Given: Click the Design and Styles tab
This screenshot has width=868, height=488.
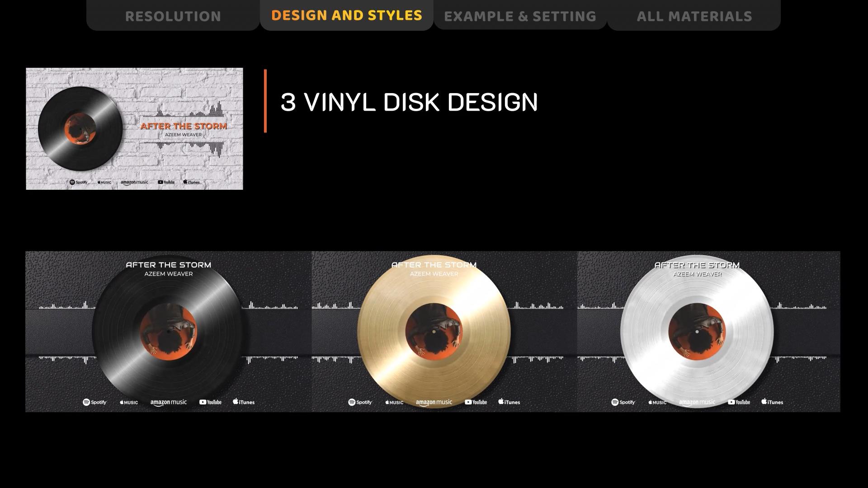Looking at the screenshot, I should pyautogui.click(x=347, y=15).
